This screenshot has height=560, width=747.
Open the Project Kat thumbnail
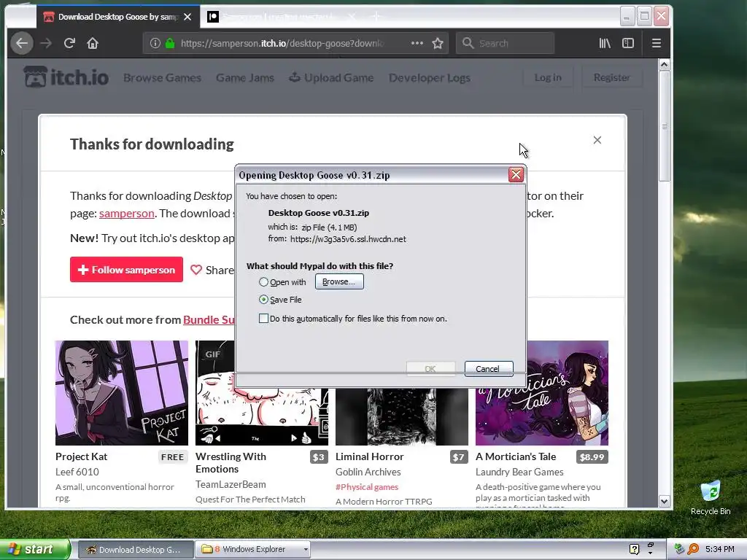(122, 393)
